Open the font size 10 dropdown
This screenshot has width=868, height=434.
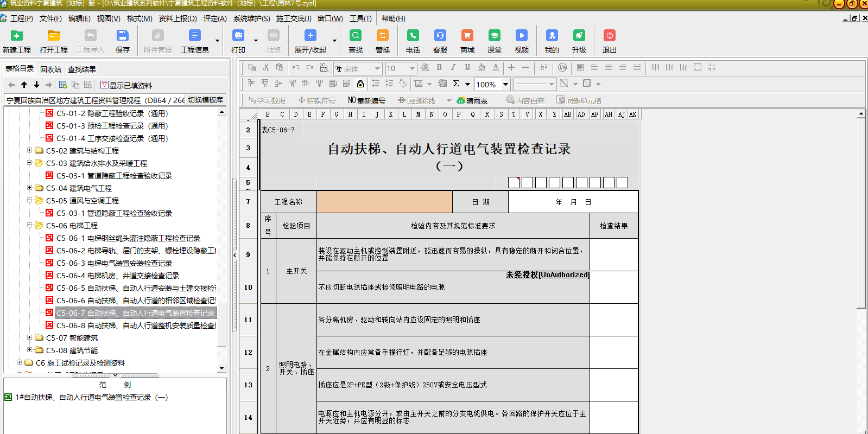pos(412,68)
